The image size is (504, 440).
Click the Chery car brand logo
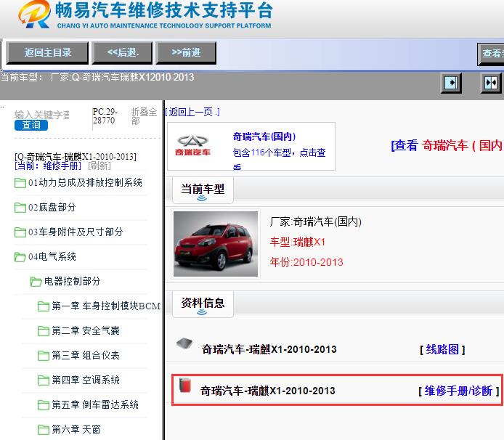tap(193, 146)
